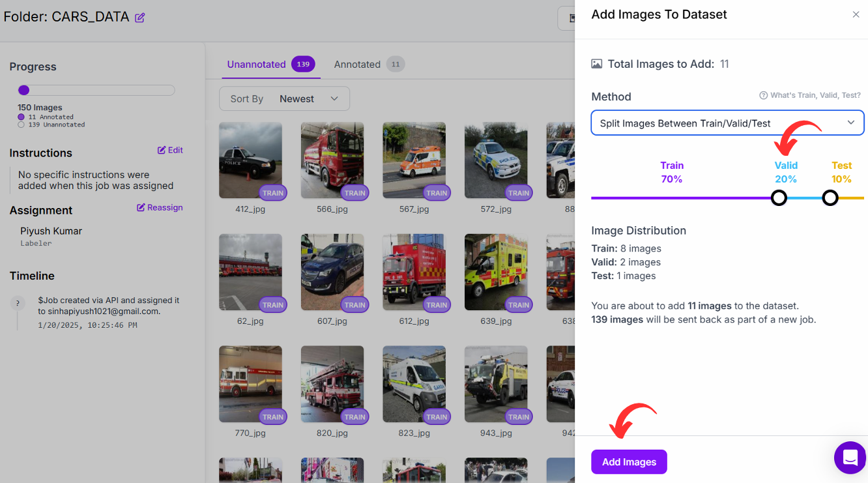
Task: Open the Split Images method dropdown
Action: coord(727,123)
